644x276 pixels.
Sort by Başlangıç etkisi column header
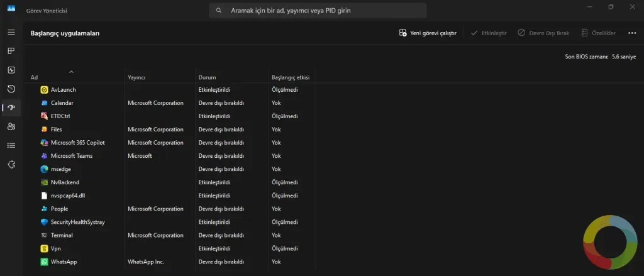click(291, 77)
